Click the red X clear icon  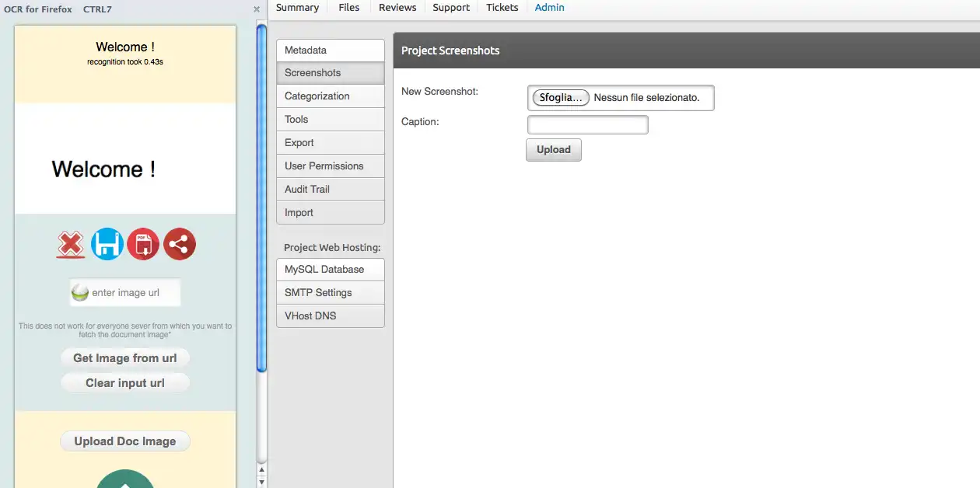coord(71,244)
